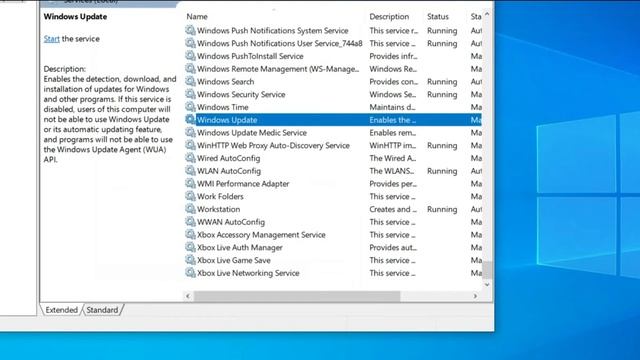Screen dimensions: 640x360
Task: Select the Workstation service name
Action: [x=218, y=209]
